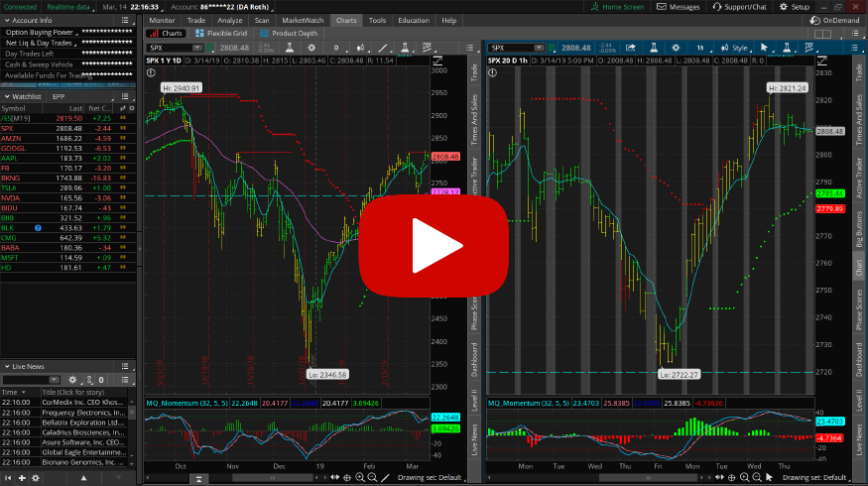Switch to the Analyze tab
Screen dimensions: 868x486
[230, 21]
